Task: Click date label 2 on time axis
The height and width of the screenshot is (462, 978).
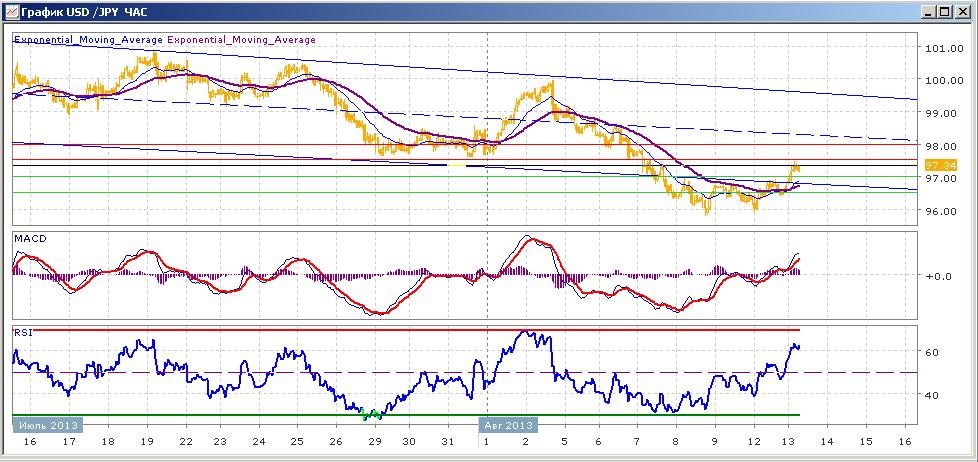Action: [x=526, y=441]
